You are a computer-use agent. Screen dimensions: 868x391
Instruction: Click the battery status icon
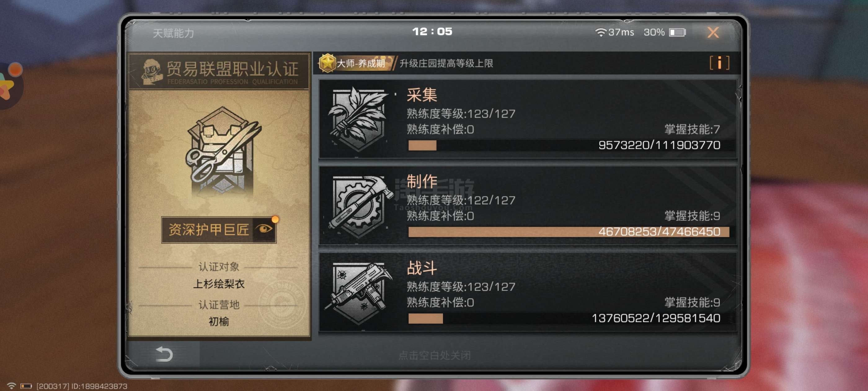[x=677, y=32]
